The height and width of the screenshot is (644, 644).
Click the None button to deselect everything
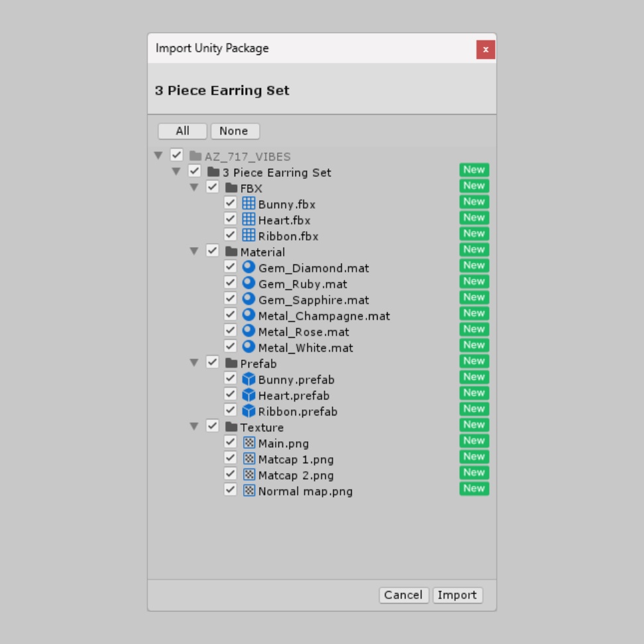coord(235,131)
